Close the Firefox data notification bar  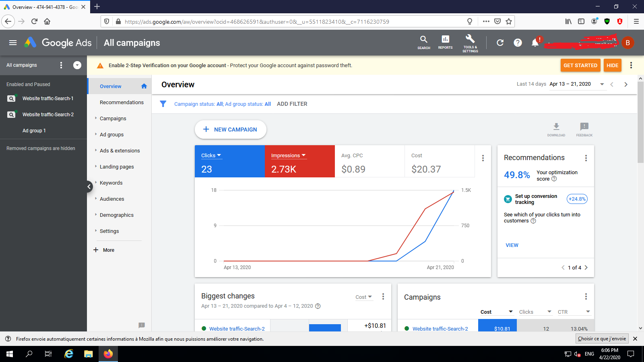(635, 339)
